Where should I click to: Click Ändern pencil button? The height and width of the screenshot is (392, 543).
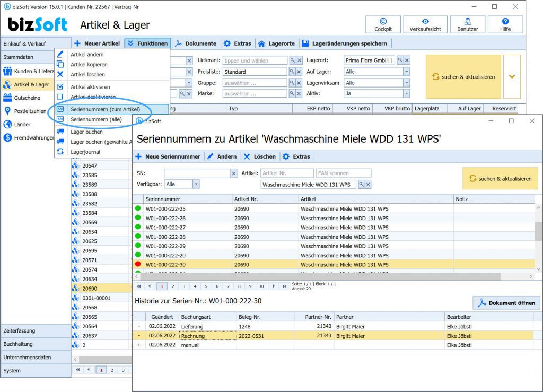click(222, 156)
